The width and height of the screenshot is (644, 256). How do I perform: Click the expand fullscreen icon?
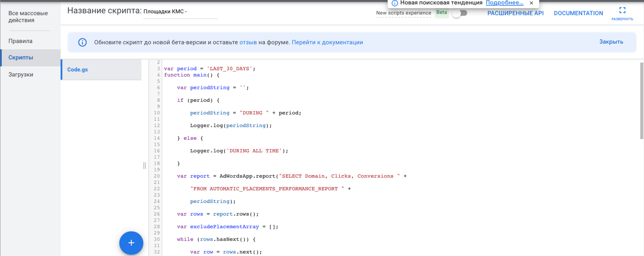click(x=622, y=10)
